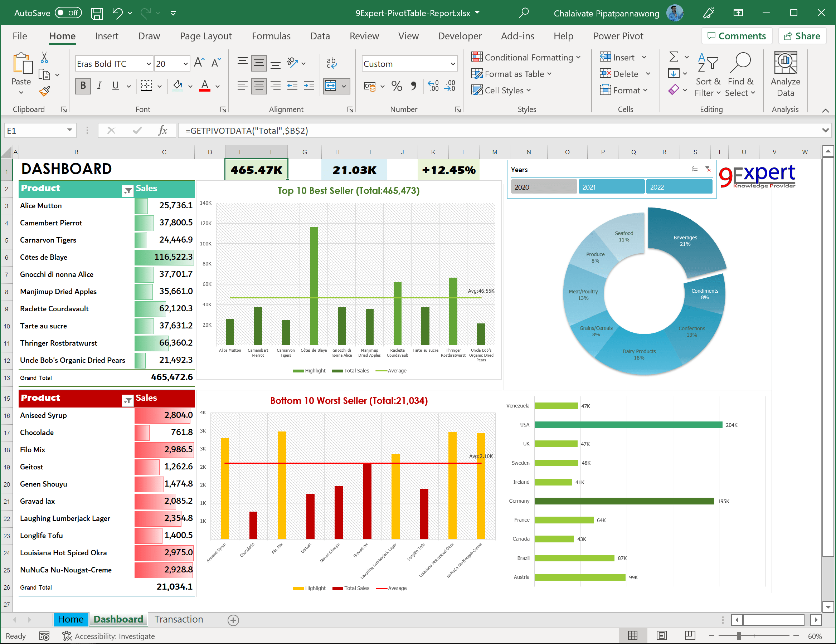The height and width of the screenshot is (644, 836).
Task: Click the Format Painter icon
Action: point(44,92)
